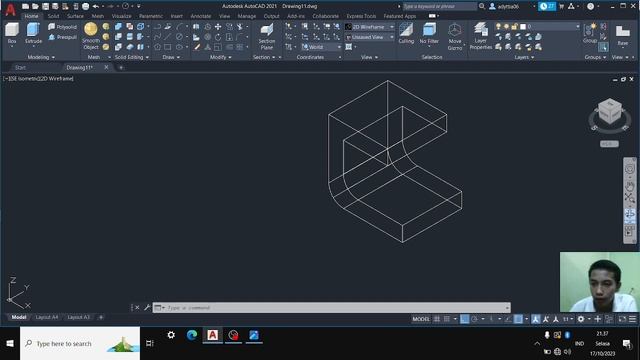Image resolution: width=640 pixels, height=360 pixels.
Task: Toggle ortho mode in status bar
Action: coord(464,319)
